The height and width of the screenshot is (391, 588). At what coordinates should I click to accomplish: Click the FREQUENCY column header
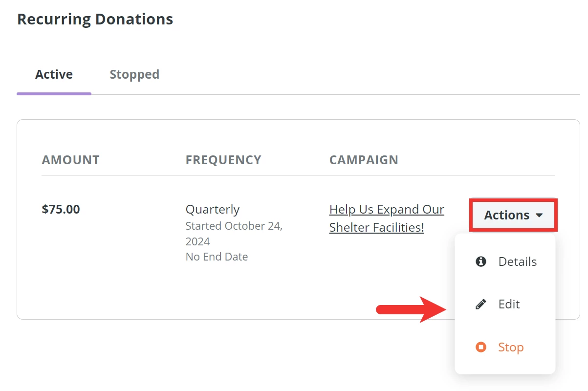tap(223, 160)
